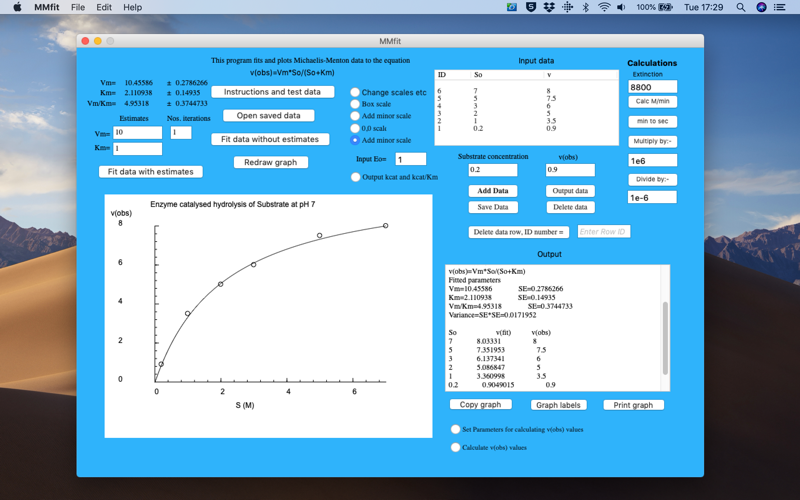
Task: Open the Edit menu
Action: coord(104,7)
